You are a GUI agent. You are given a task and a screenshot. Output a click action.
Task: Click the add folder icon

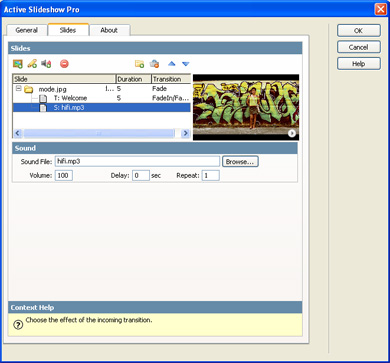pyautogui.click(x=139, y=64)
